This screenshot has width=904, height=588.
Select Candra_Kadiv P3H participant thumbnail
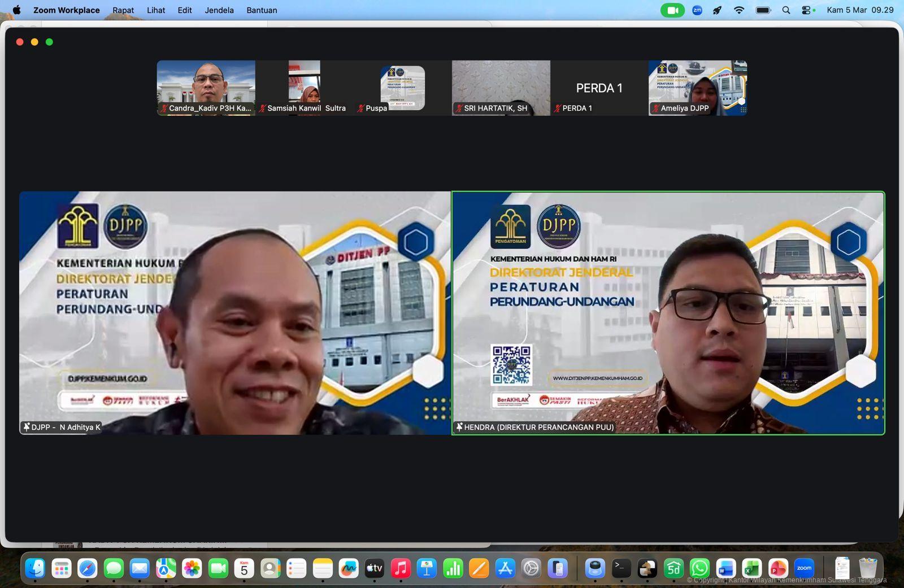206,88
